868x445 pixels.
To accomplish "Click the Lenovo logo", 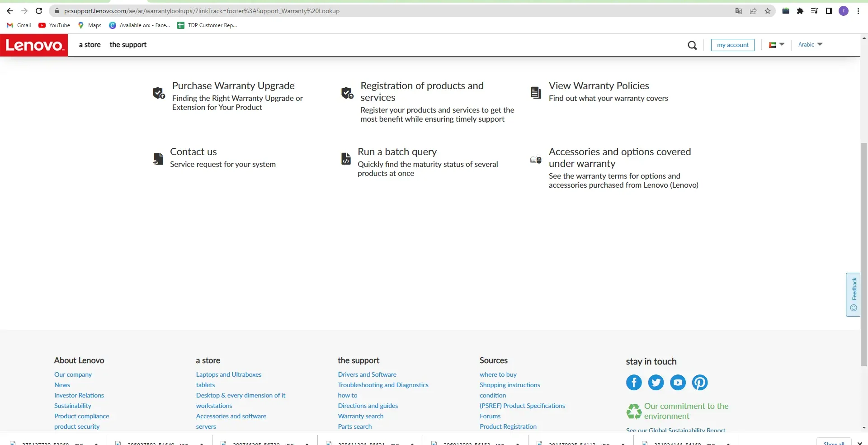I will pos(34,45).
